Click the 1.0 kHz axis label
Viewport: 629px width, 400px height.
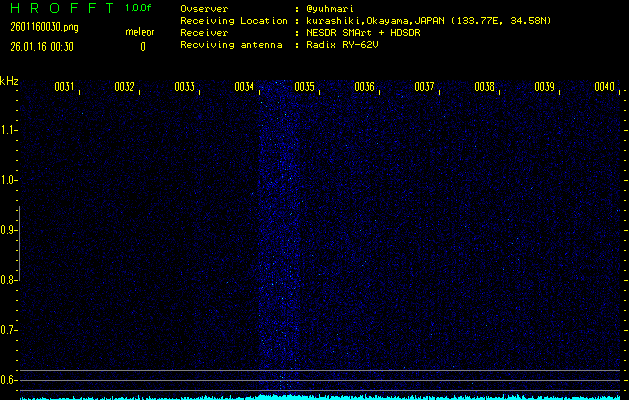(x=7, y=180)
